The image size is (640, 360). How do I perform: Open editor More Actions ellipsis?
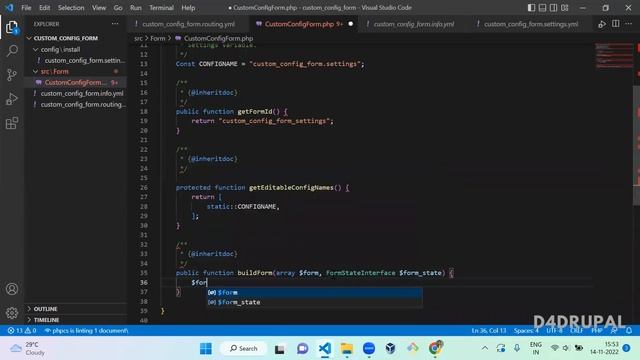[629, 24]
